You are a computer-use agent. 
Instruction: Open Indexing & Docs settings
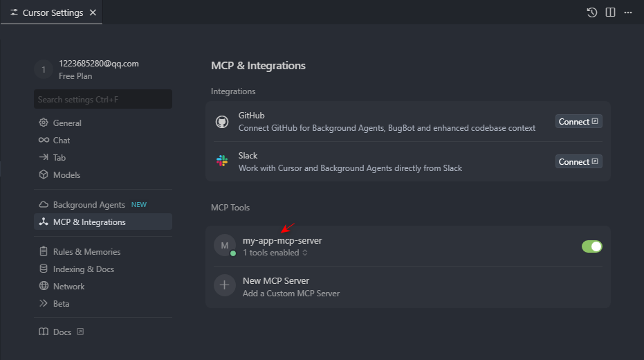click(x=83, y=269)
